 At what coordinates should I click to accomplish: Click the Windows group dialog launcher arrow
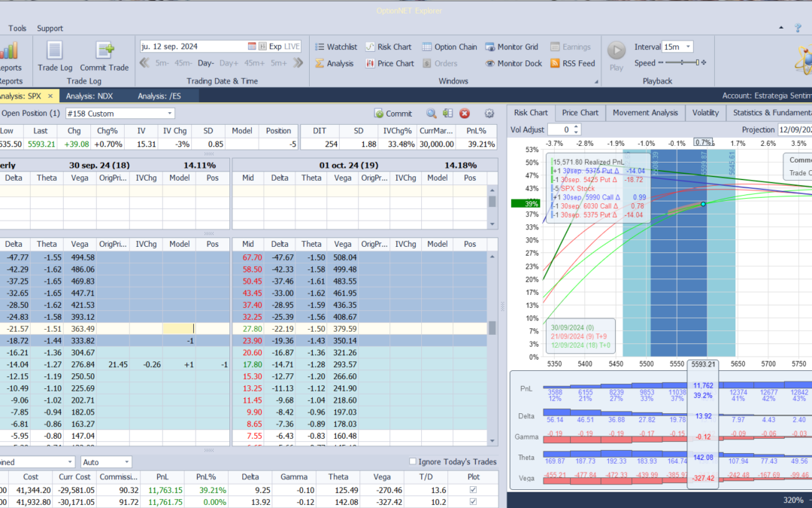click(596, 81)
